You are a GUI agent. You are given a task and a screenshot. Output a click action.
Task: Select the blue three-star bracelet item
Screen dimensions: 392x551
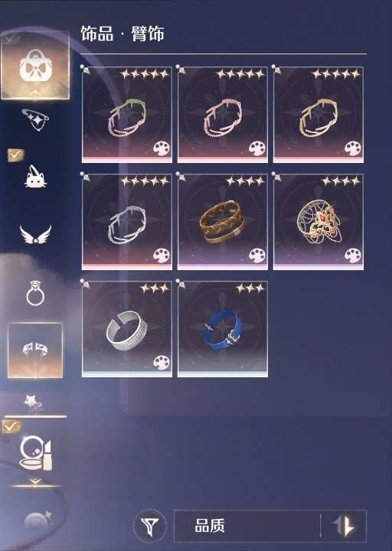click(223, 329)
